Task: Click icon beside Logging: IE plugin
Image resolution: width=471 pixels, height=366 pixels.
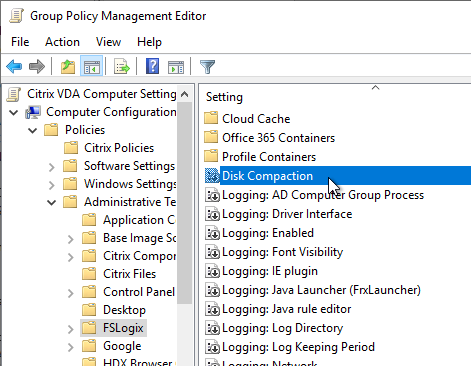Action: coord(212,271)
